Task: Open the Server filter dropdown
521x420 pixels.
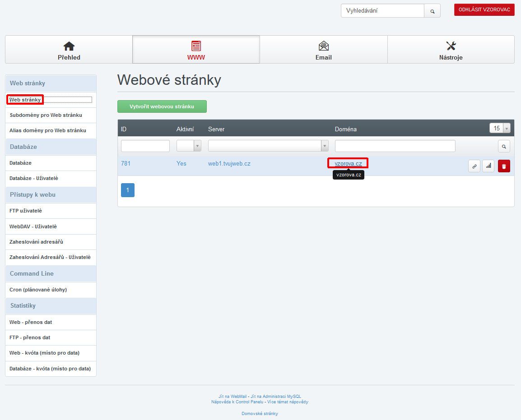Action: [268, 146]
